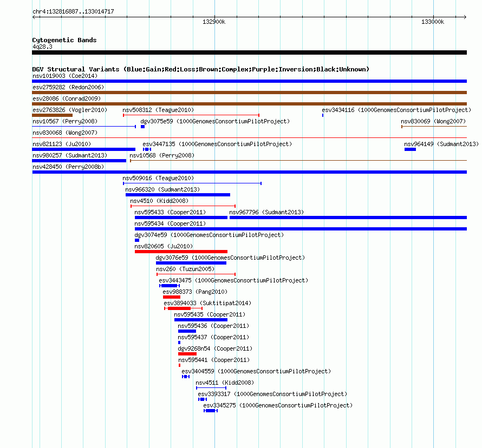Screen dimensions: 482x448
Task: Click esv3447135 variant label
Action: point(217,144)
